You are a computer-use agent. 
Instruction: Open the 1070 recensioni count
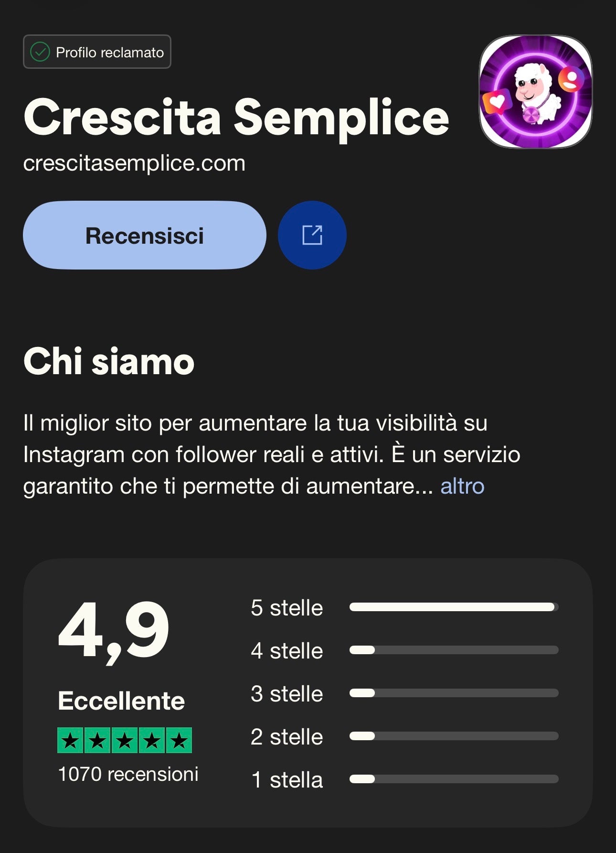[x=128, y=774]
